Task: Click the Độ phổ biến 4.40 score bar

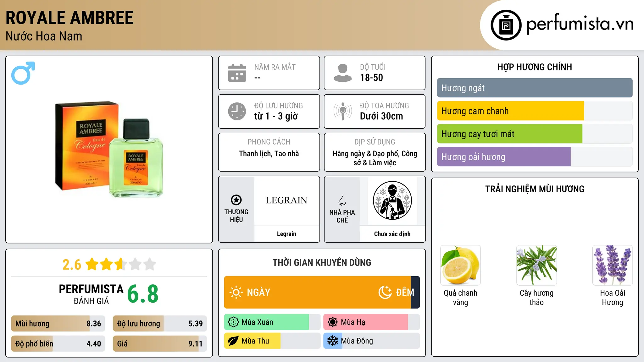Action: pyautogui.click(x=58, y=343)
